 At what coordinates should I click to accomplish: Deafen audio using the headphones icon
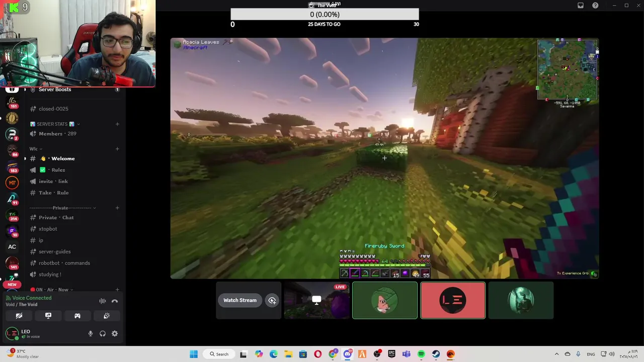(x=103, y=333)
